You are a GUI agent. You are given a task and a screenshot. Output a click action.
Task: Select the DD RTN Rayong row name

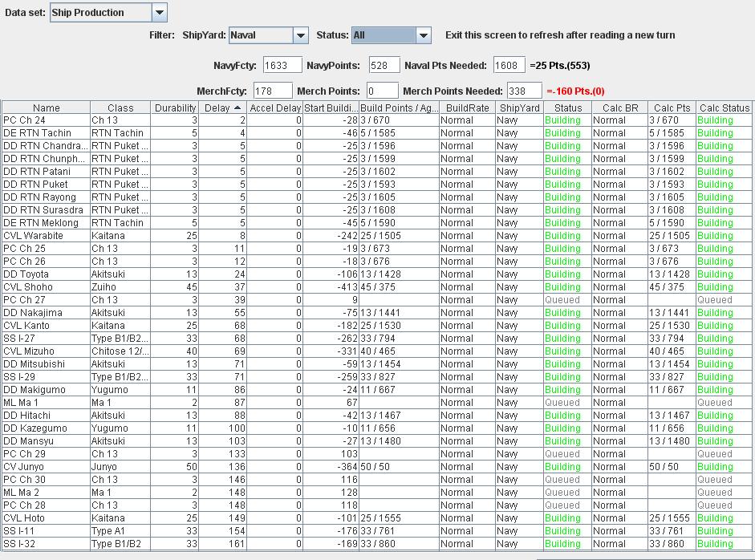(39, 197)
